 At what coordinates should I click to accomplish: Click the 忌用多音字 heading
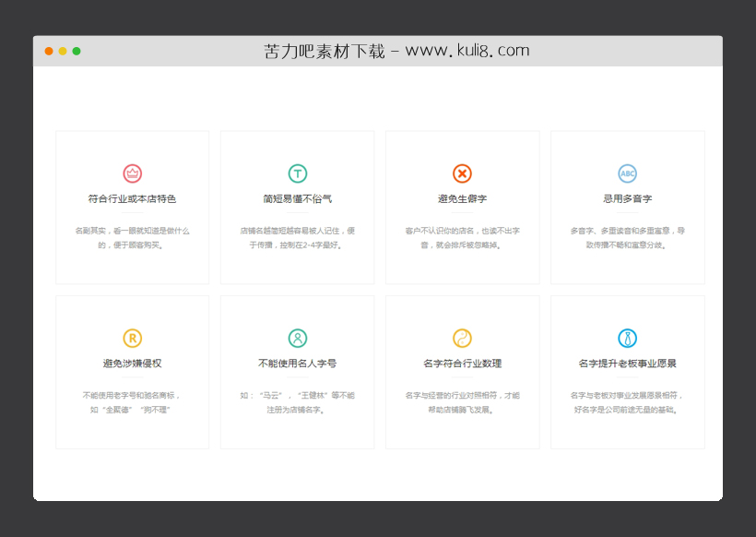[627, 197]
